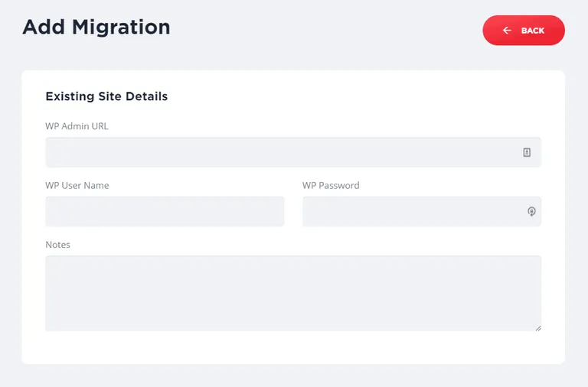Click the 'Existing Site Details' section title
The width and height of the screenshot is (588, 387).
point(106,96)
